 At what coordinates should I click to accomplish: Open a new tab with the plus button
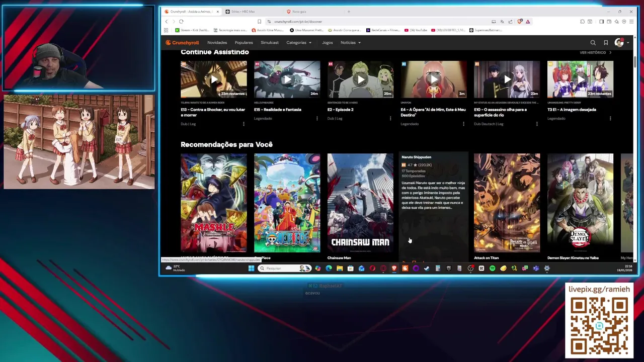point(349,12)
